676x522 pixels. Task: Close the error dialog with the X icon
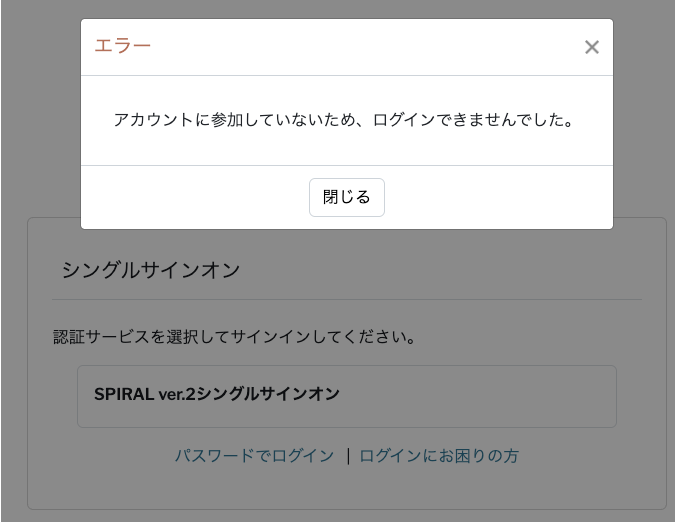point(592,47)
